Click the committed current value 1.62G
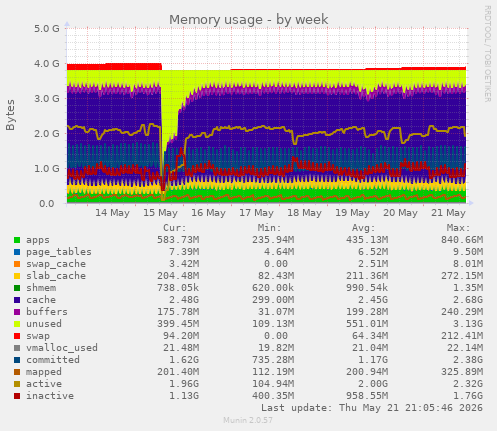Screen dimensions: 497x431 (x=184, y=360)
